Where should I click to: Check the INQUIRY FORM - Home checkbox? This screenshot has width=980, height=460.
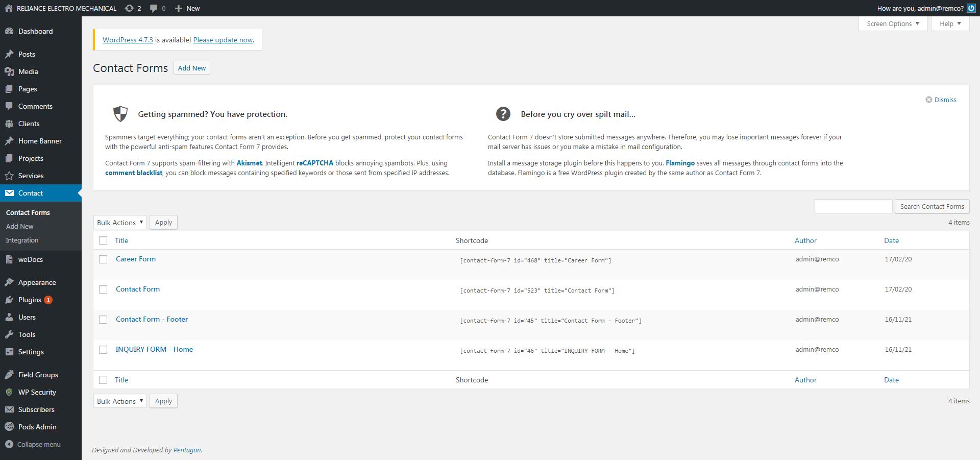coord(103,350)
